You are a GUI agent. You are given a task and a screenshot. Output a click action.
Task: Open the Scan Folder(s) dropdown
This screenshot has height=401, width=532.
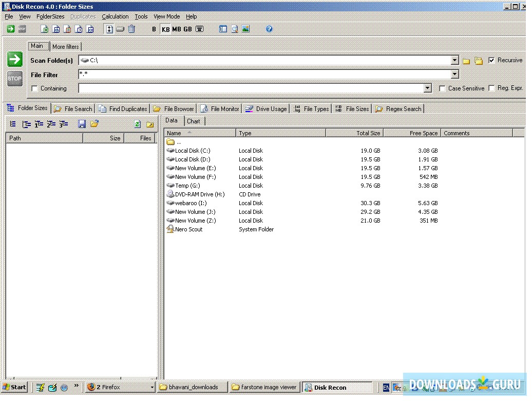click(x=454, y=61)
